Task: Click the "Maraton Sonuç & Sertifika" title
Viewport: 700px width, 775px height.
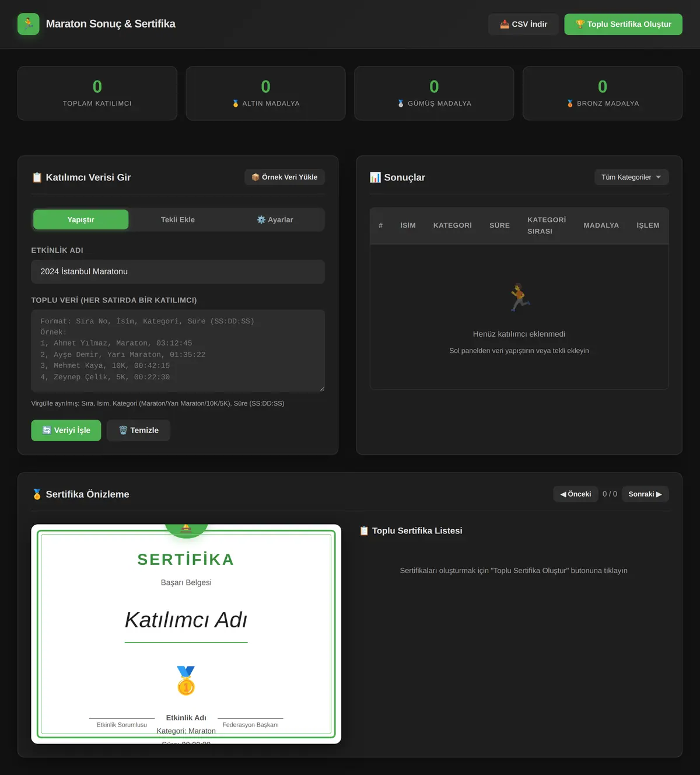Action: pyautogui.click(x=111, y=24)
